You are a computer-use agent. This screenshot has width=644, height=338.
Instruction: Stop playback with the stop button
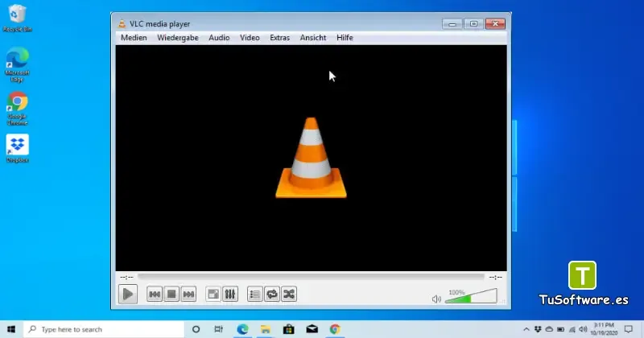(x=171, y=294)
